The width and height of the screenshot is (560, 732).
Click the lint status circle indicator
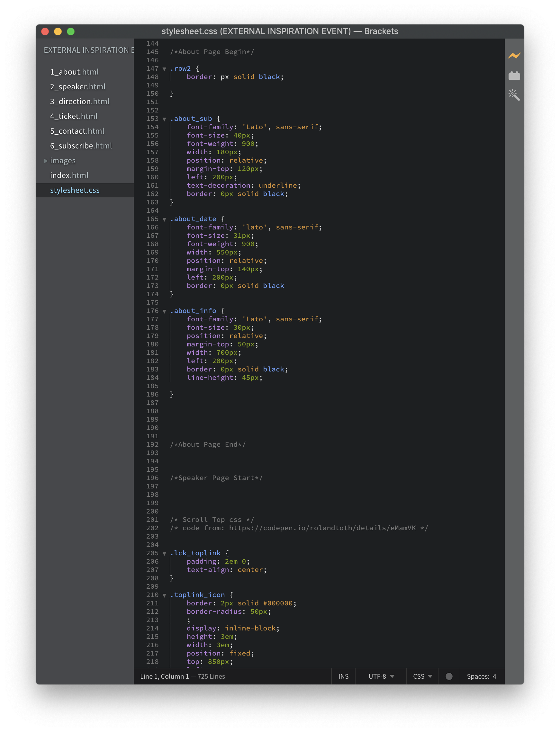pyautogui.click(x=449, y=676)
